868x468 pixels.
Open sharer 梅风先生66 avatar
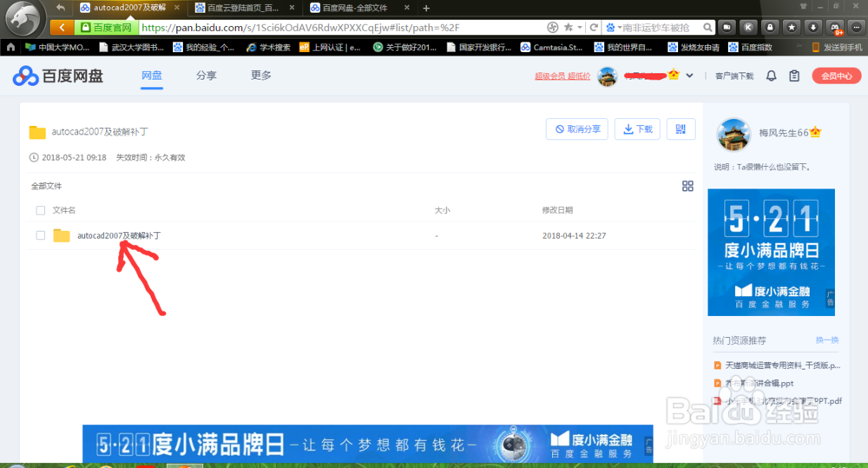click(733, 134)
